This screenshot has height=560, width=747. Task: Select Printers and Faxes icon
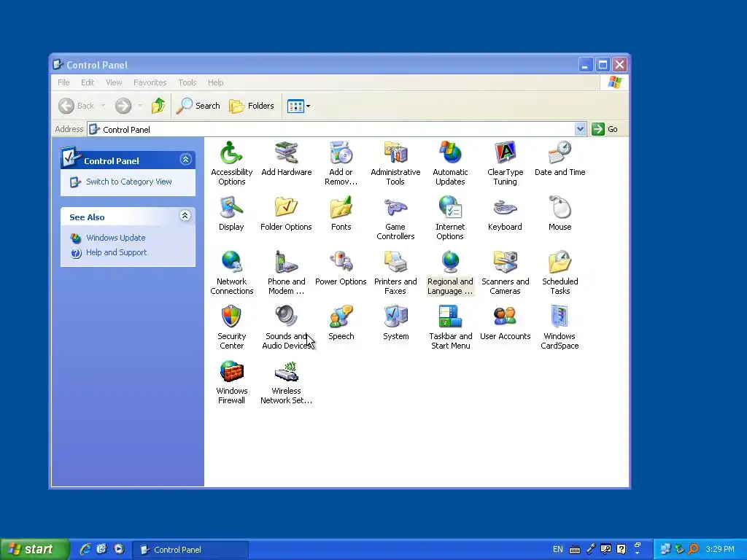tap(395, 273)
